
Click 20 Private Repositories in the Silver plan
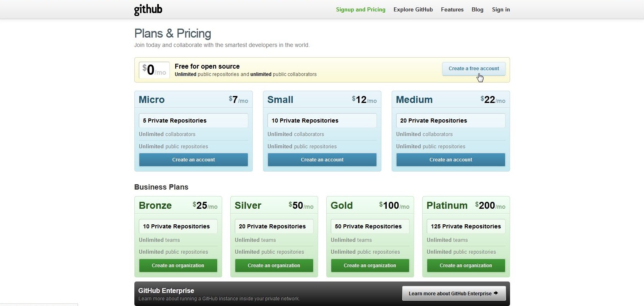tap(274, 226)
